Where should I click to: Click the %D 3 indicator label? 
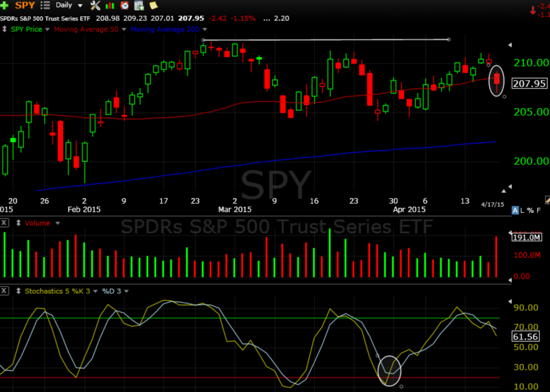click(112, 291)
